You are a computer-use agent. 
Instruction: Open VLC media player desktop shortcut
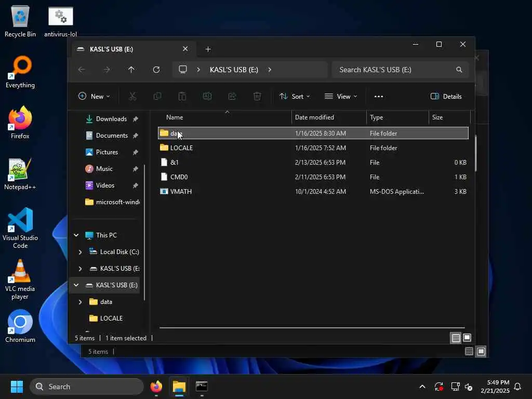click(x=20, y=280)
